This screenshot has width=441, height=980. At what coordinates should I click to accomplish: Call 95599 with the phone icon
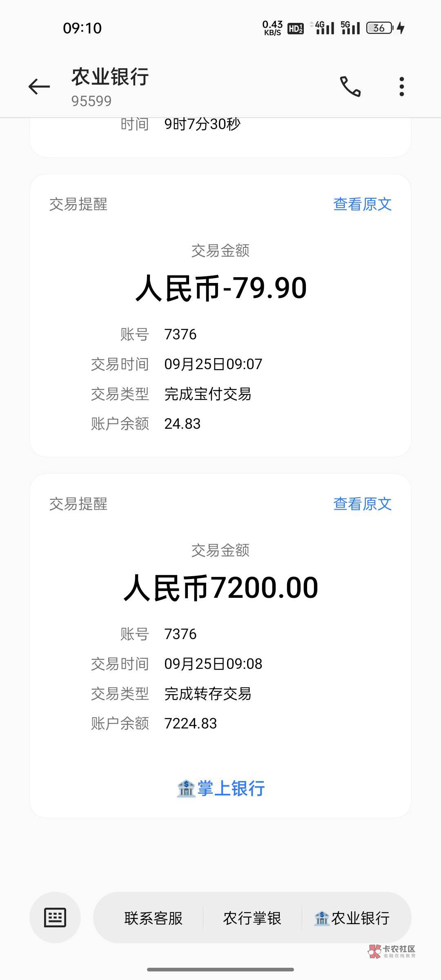point(350,87)
